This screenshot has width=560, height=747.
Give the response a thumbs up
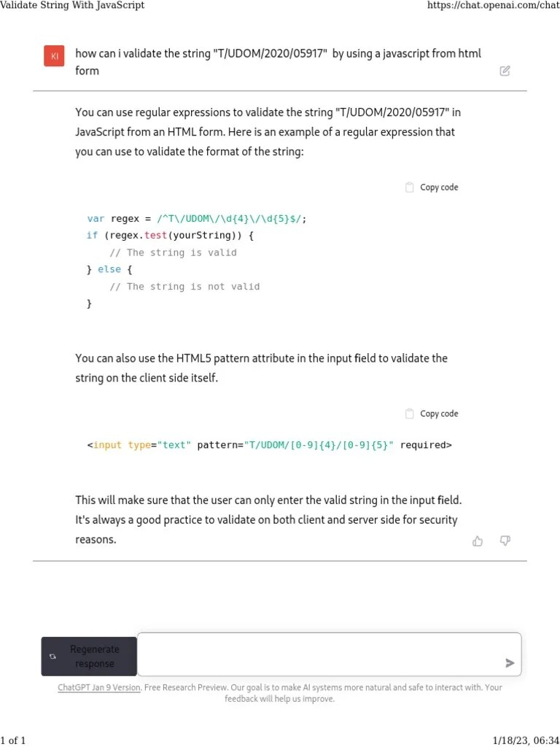coord(478,541)
